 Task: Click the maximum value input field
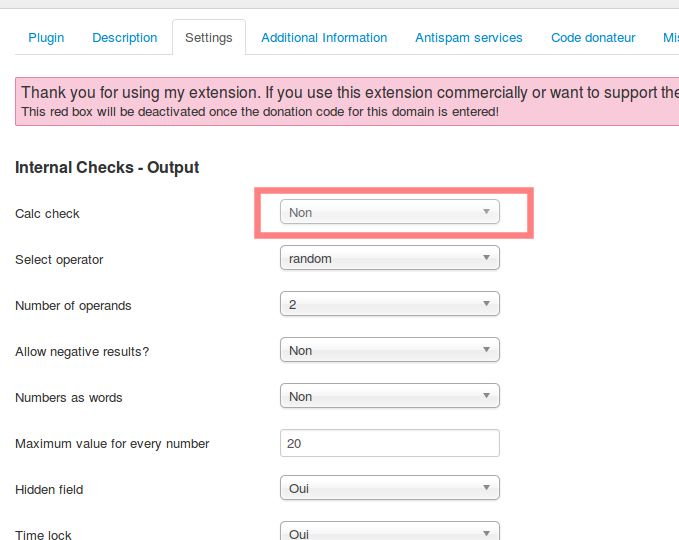click(390, 442)
